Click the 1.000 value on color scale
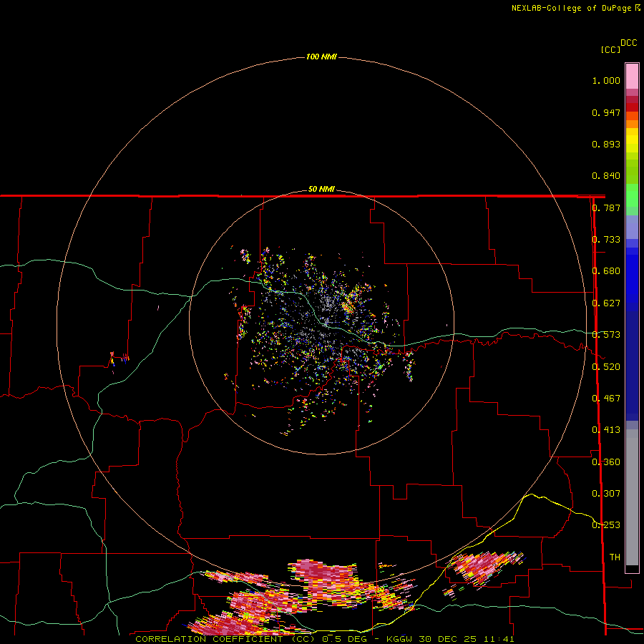 click(606, 80)
